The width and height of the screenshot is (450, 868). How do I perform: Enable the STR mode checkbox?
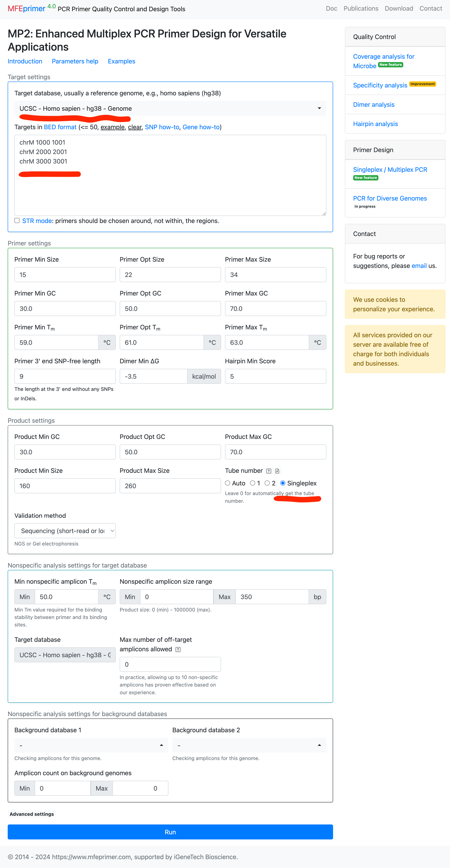17,221
